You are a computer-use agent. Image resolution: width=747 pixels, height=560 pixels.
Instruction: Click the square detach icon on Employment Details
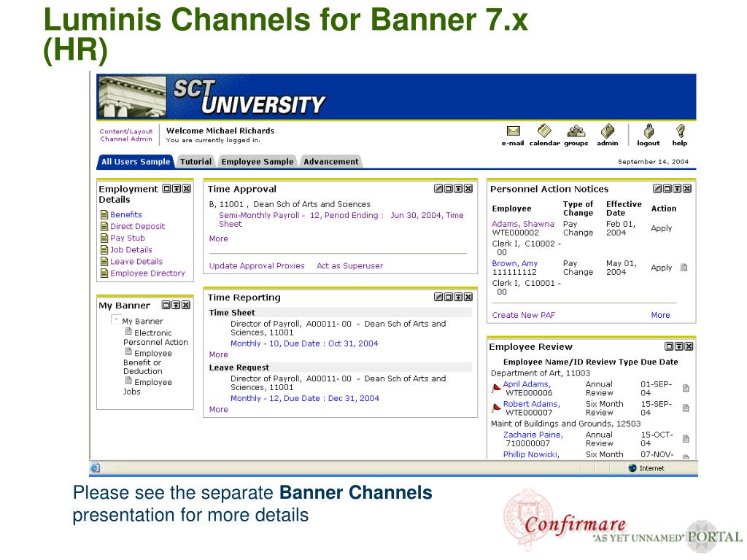[x=166, y=189]
